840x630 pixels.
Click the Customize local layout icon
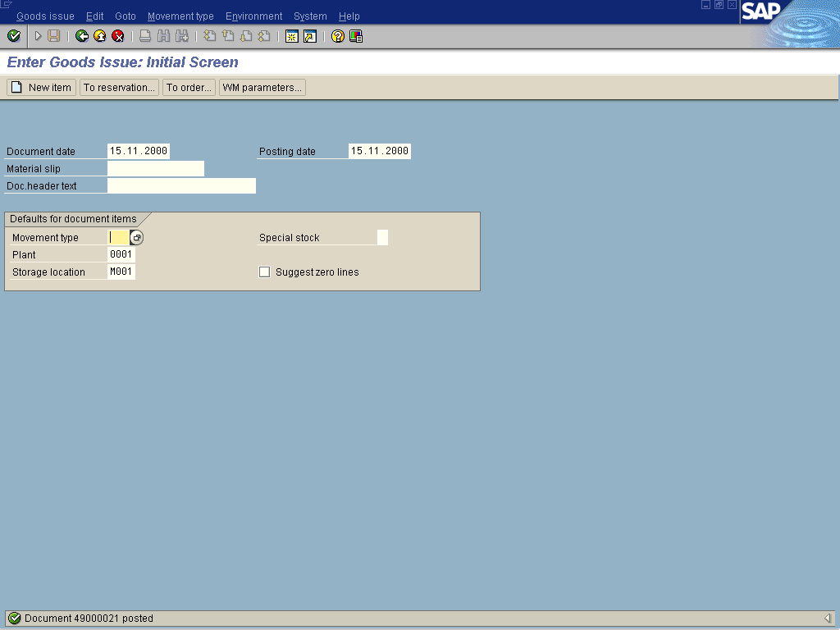click(356, 36)
